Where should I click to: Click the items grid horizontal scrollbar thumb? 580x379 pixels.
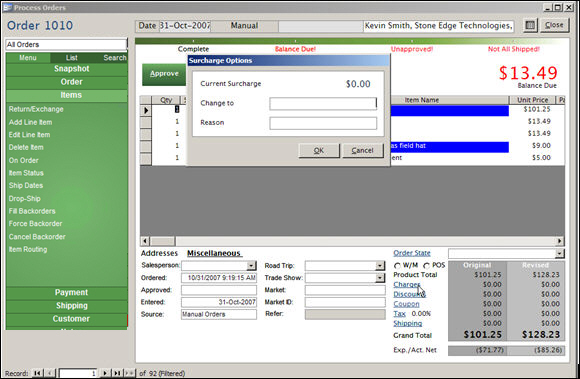[162, 241]
